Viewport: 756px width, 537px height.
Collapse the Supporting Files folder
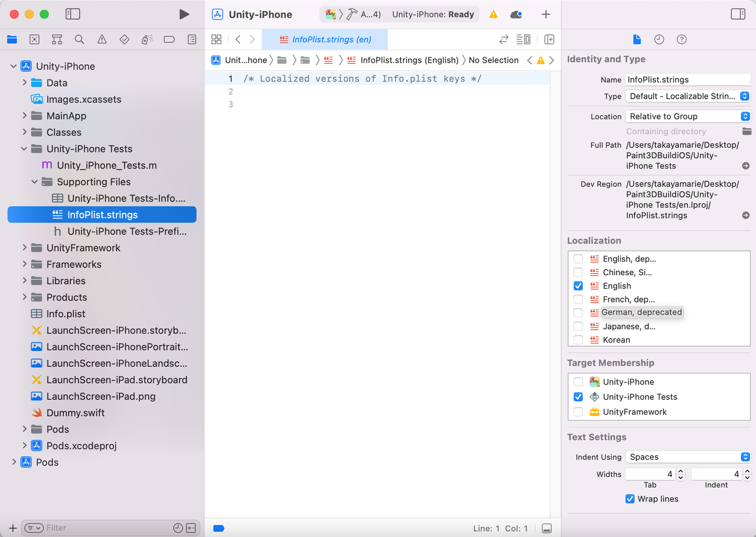coord(34,182)
